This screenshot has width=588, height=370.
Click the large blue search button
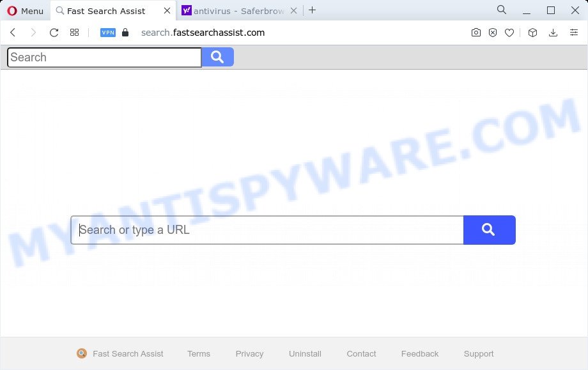point(490,230)
